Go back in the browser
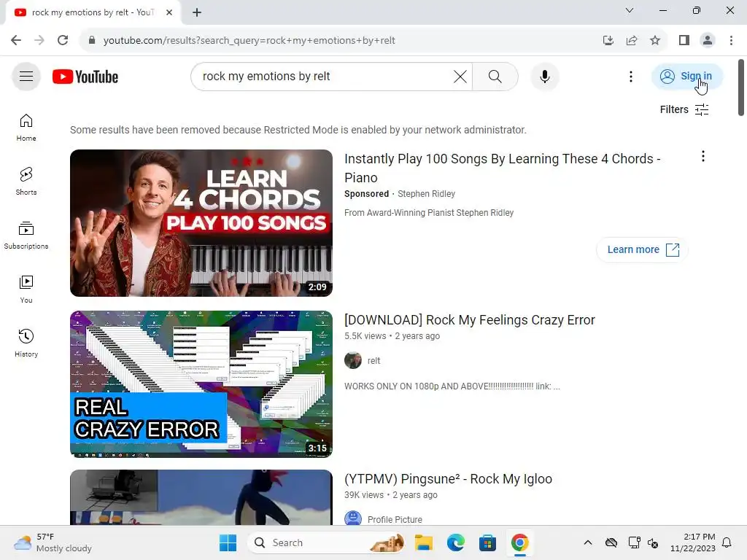This screenshot has height=560, width=747. 16,41
